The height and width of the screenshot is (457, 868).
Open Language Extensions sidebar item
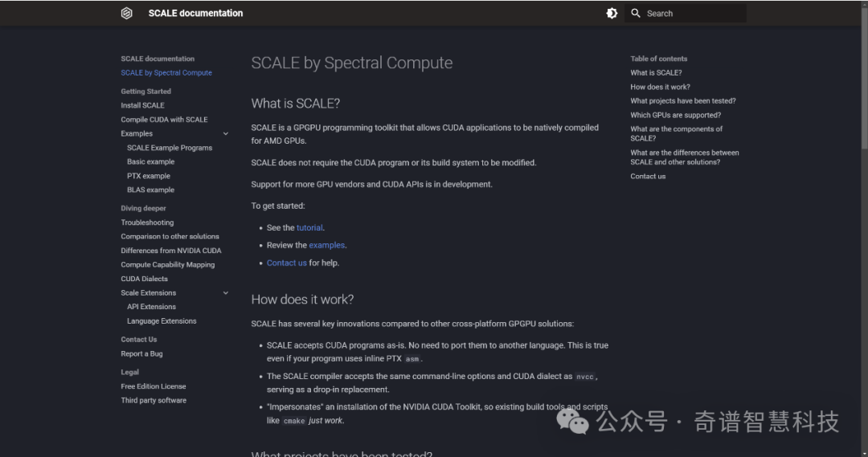(x=162, y=321)
